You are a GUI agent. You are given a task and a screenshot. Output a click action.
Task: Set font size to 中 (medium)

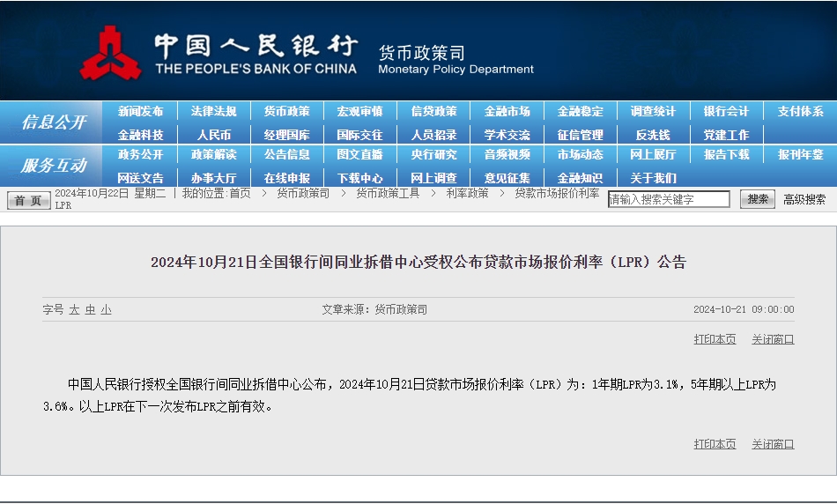90,309
